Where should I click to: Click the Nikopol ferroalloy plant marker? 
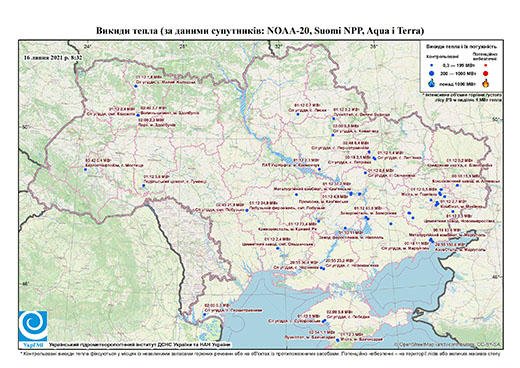[x=345, y=228]
